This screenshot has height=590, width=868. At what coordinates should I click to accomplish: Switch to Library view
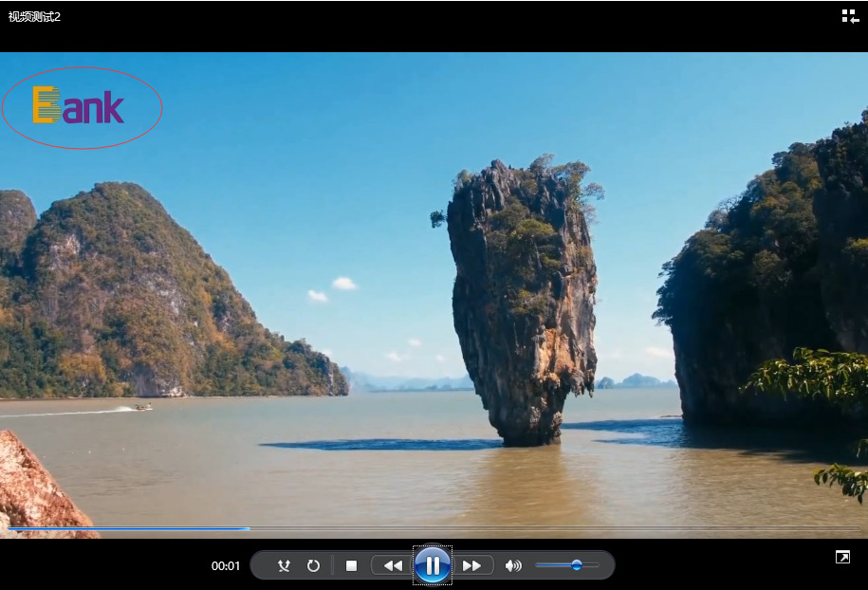point(849,16)
